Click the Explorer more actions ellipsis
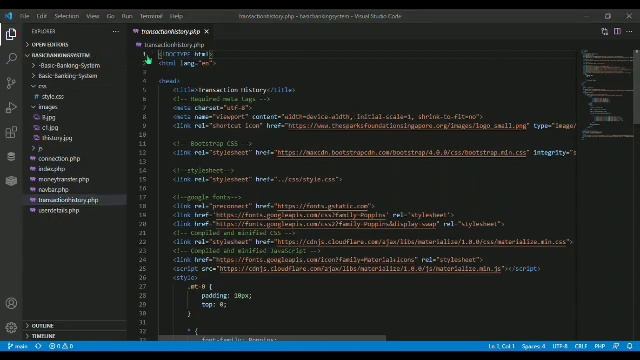The image size is (640, 360). (x=116, y=31)
